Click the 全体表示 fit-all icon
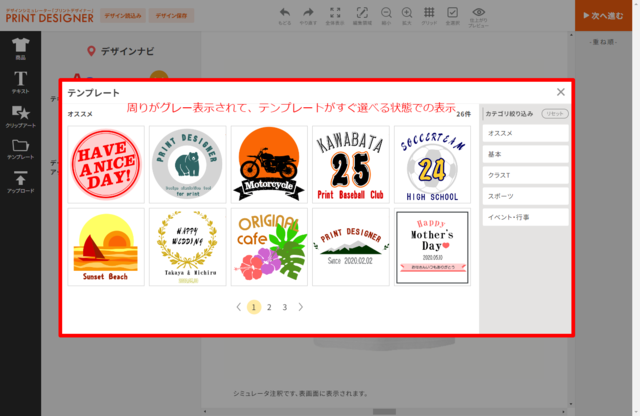Screen dimensions: 640x416 (335, 16)
